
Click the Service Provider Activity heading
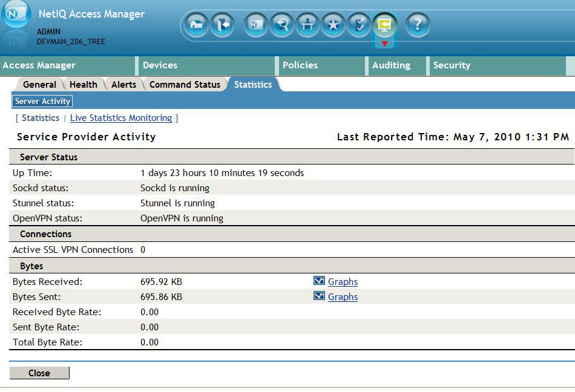[87, 137]
